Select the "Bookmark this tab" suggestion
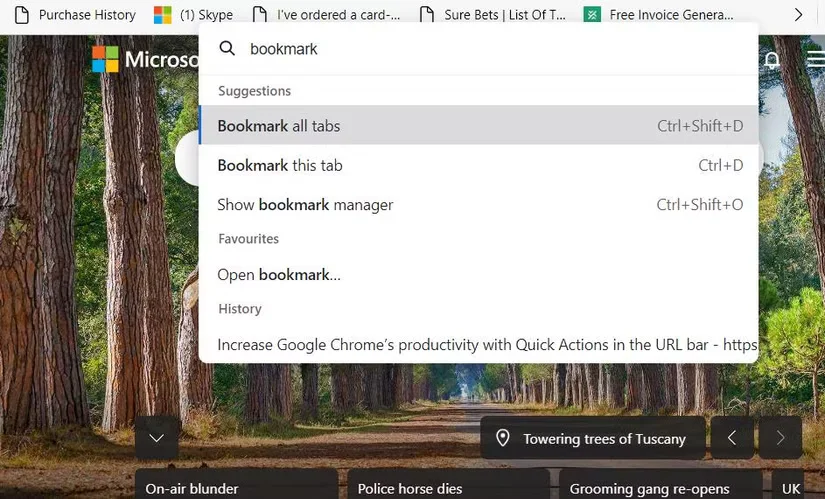 tap(478, 165)
